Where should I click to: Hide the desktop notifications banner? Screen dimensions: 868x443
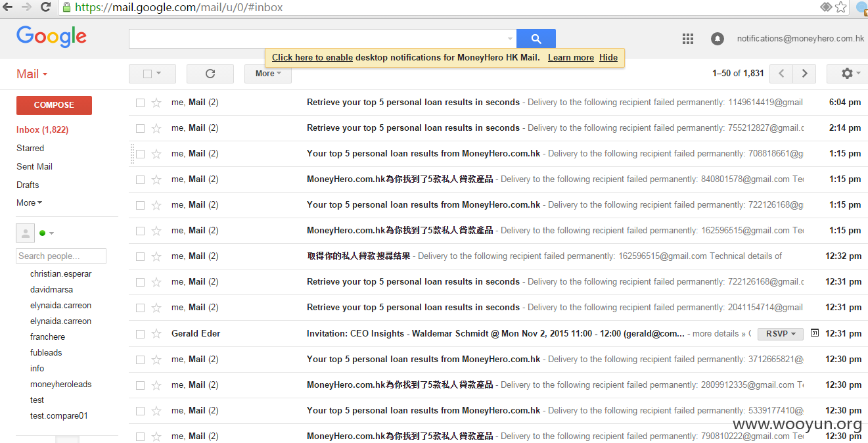click(x=608, y=58)
